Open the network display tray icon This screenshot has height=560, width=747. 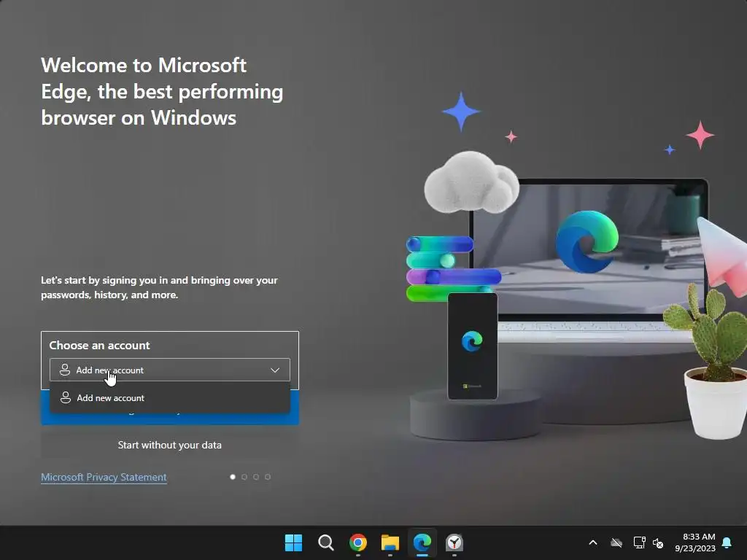639,542
